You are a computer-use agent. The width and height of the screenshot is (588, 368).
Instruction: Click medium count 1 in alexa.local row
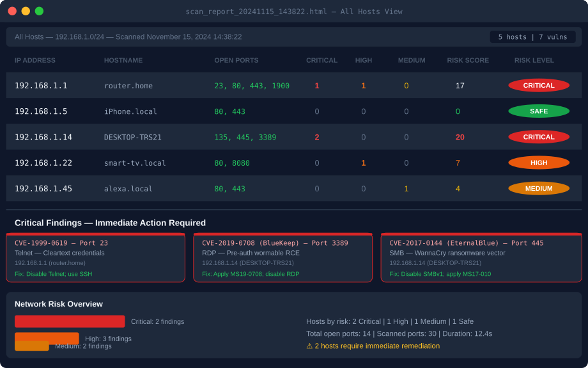click(x=406, y=189)
